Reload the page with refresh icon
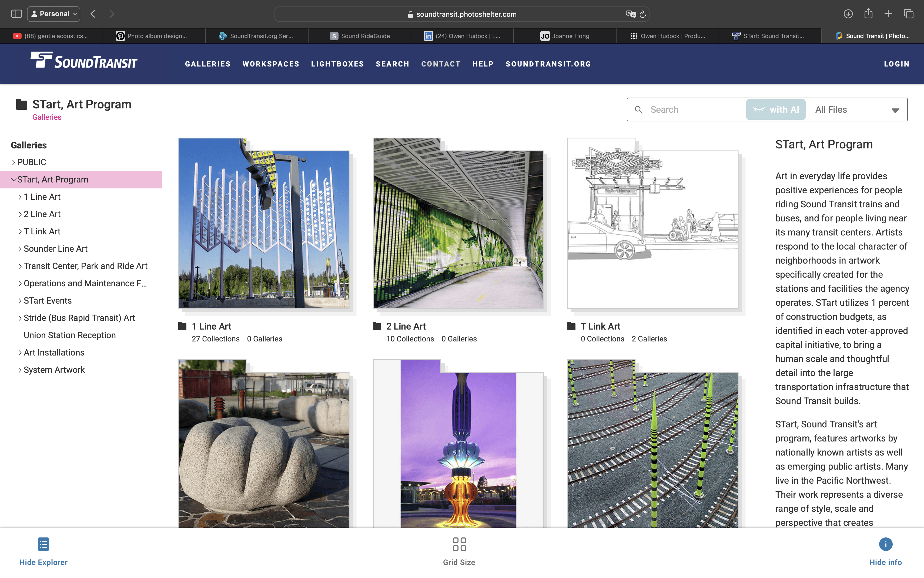924x578 pixels. 643,14
